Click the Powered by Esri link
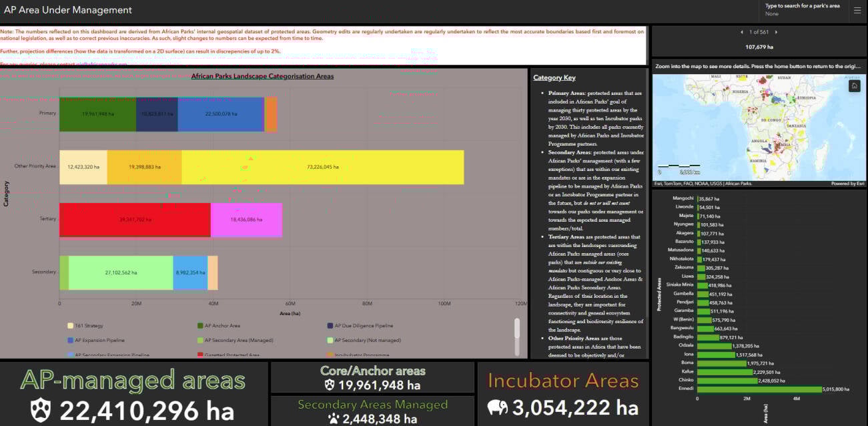 tap(847, 184)
